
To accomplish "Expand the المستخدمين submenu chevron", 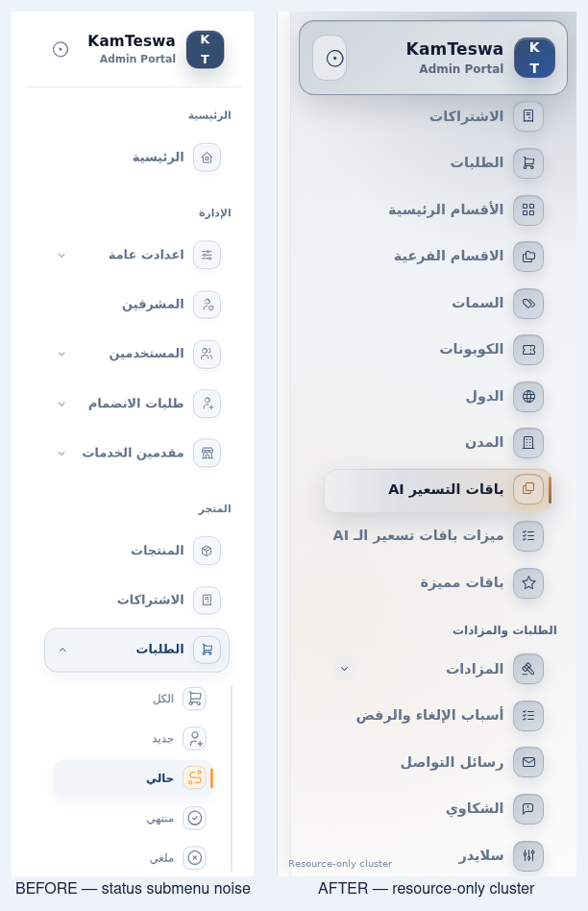I will tap(61, 354).
